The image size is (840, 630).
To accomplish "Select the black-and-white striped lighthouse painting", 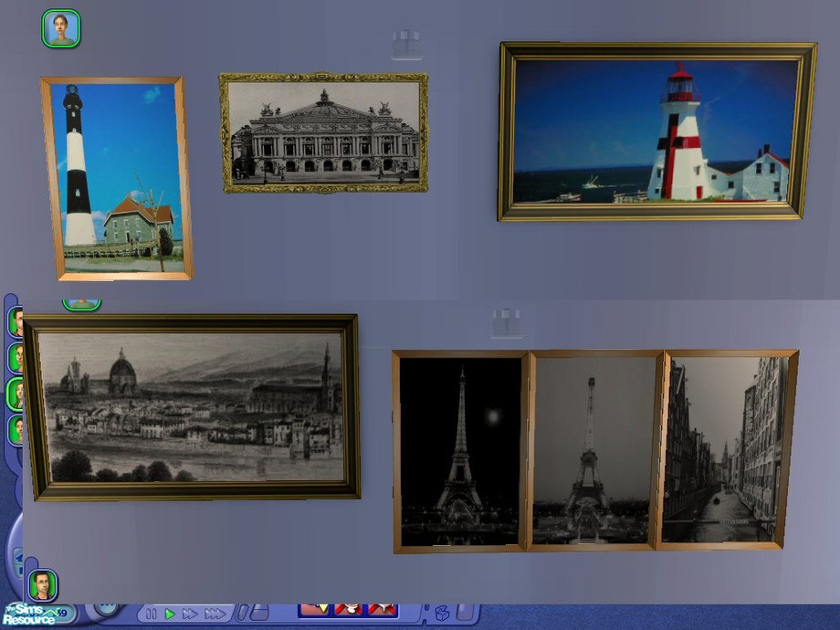I will click(116, 178).
